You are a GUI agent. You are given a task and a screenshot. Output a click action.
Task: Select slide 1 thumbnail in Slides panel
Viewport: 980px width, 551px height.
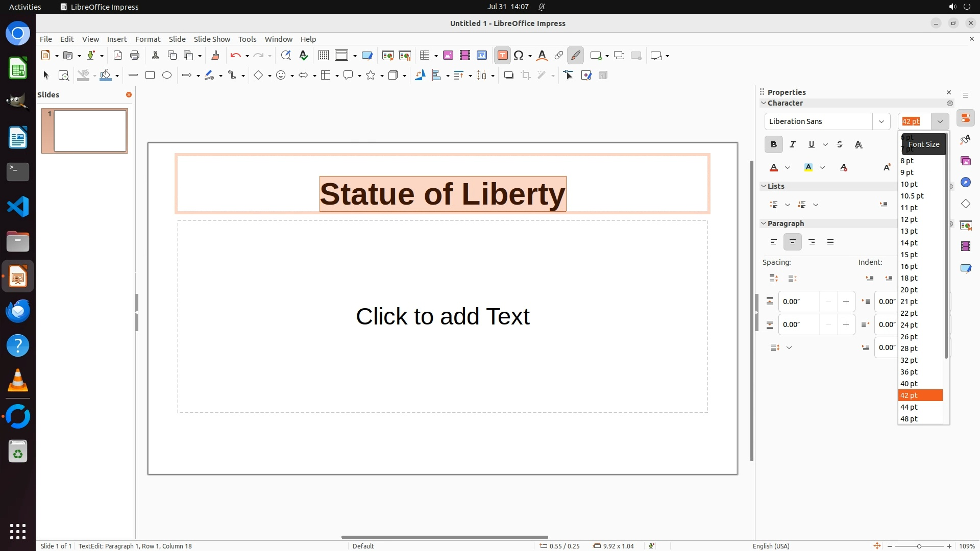[x=90, y=131]
